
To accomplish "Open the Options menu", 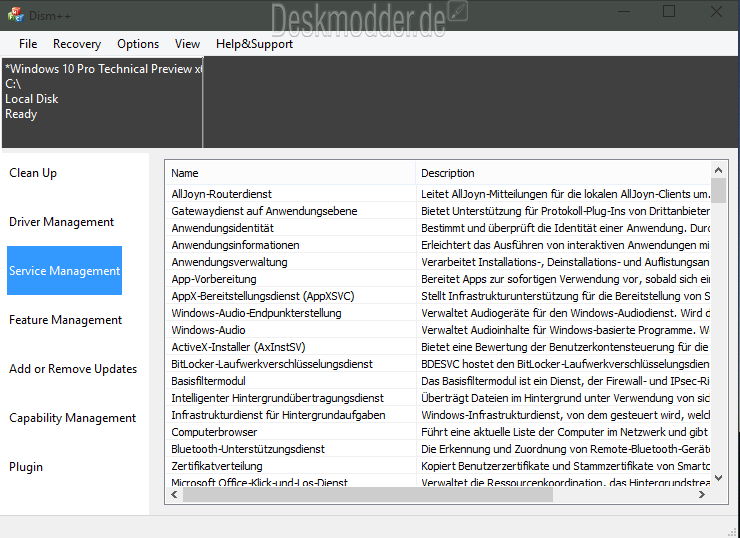I will 138,44.
